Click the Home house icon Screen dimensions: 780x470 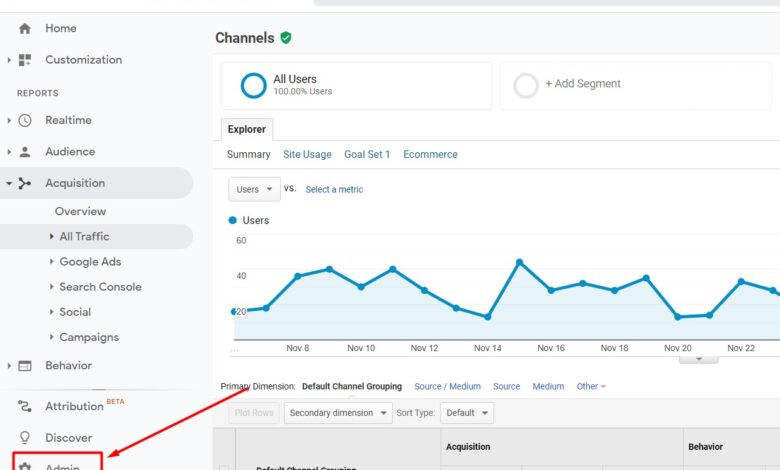(24, 28)
